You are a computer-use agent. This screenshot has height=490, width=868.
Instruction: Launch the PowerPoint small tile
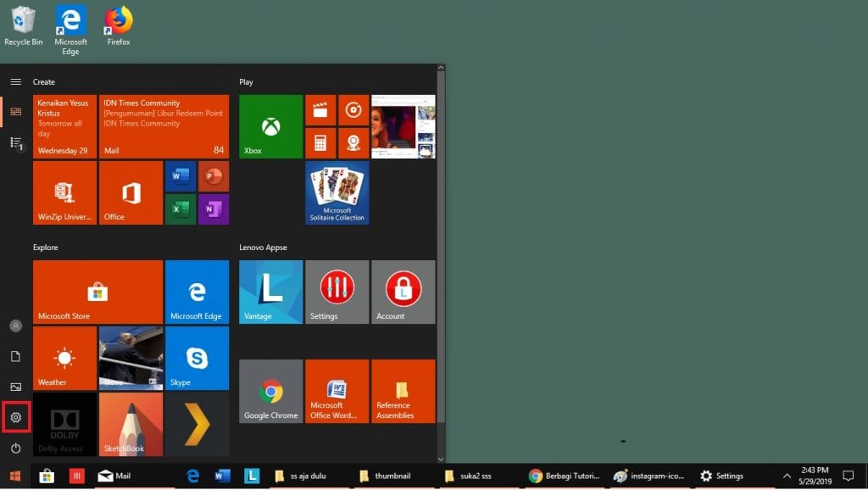(214, 176)
